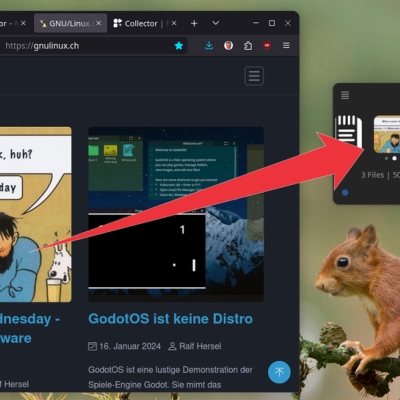Open the Firefox application menu
The height and width of the screenshot is (400, 400).
(x=286, y=45)
